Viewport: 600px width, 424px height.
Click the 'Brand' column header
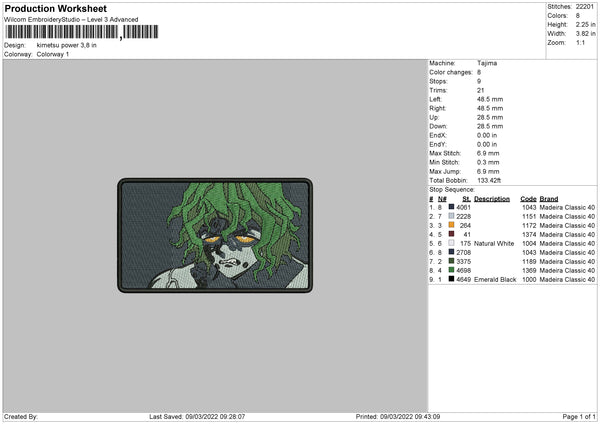pyautogui.click(x=549, y=199)
